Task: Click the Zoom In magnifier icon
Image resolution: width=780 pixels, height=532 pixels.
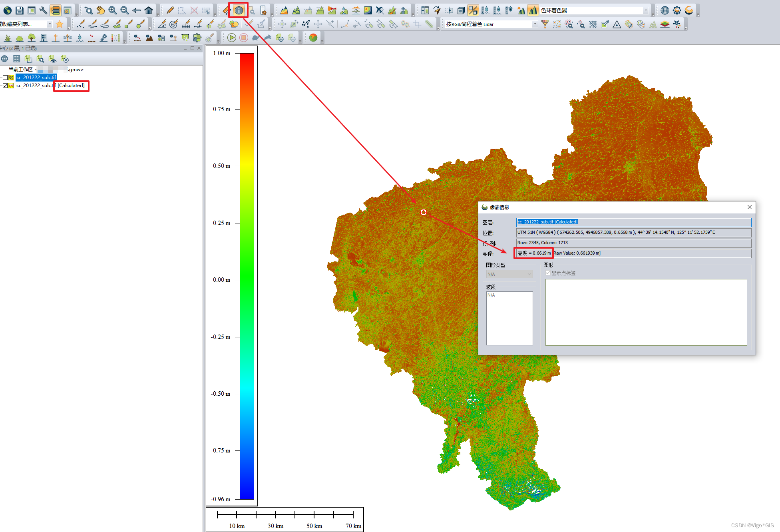Action: click(x=113, y=10)
